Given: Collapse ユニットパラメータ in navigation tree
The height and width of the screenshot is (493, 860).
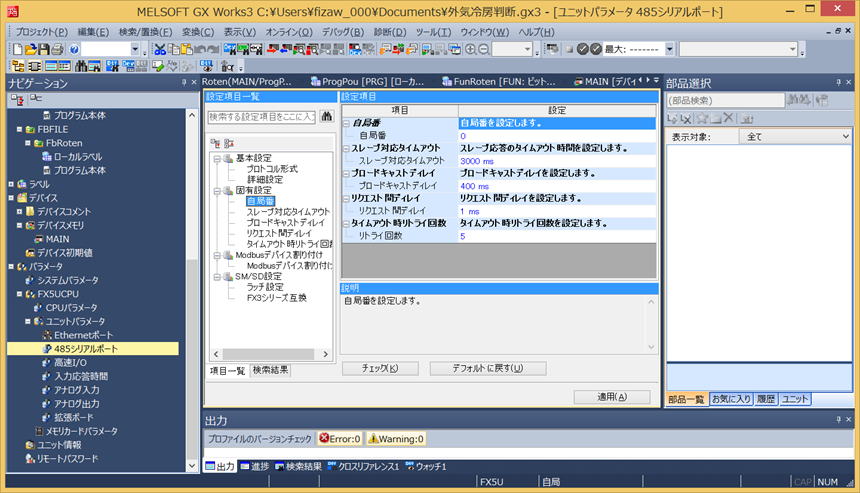Looking at the screenshot, I should (x=27, y=321).
